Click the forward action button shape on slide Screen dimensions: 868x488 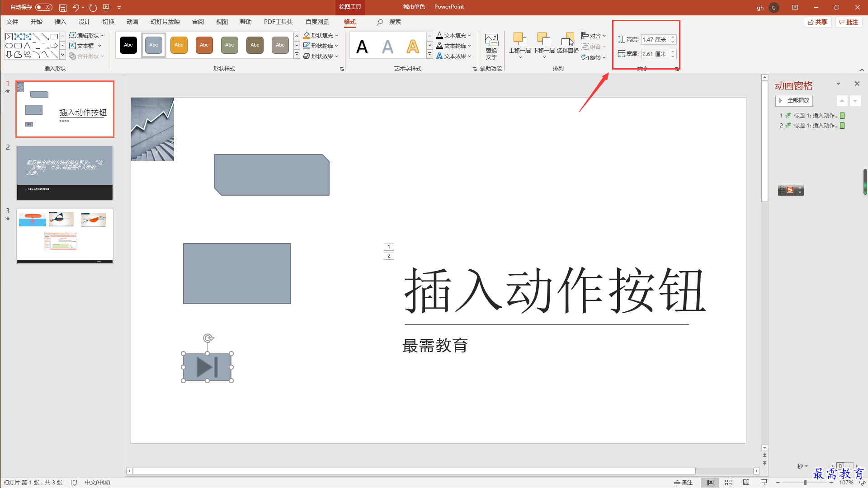click(x=208, y=367)
